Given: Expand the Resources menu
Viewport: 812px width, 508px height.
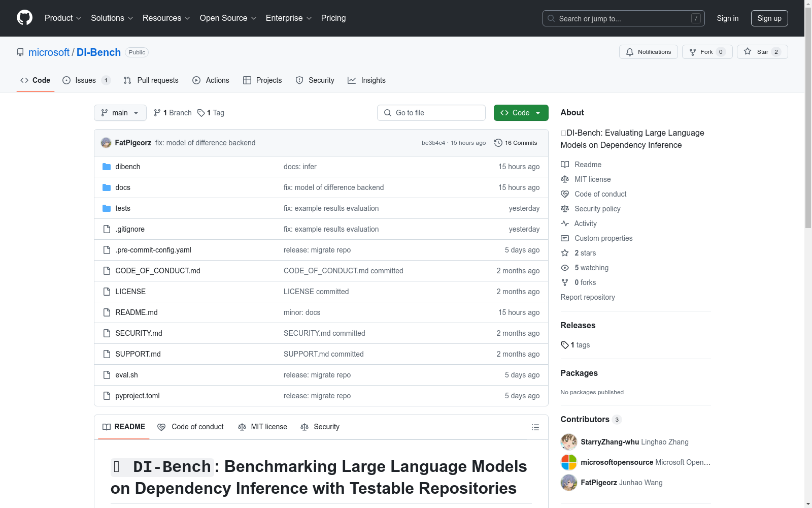Looking at the screenshot, I should pyautogui.click(x=166, y=18).
